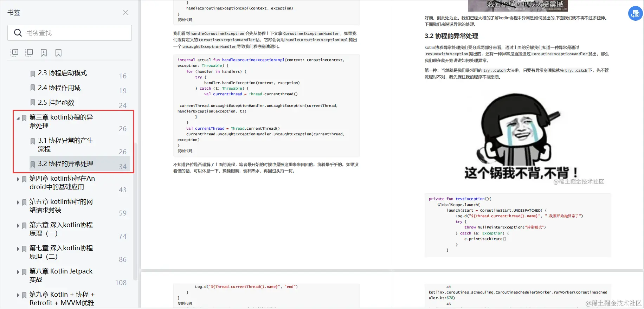Image resolution: width=644 pixels, height=309 pixels.
Task: Click page number 43 for 第四章
Action: 123,190
